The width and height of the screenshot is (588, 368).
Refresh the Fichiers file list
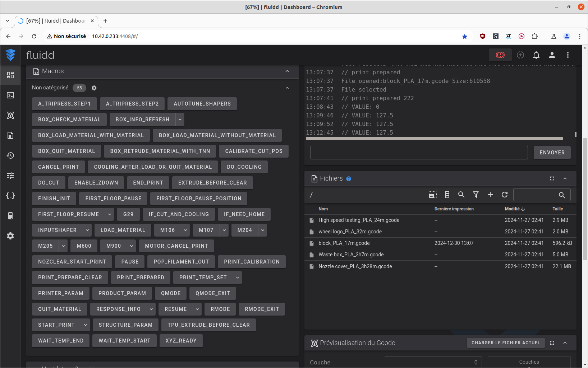pyautogui.click(x=505, y=195)
